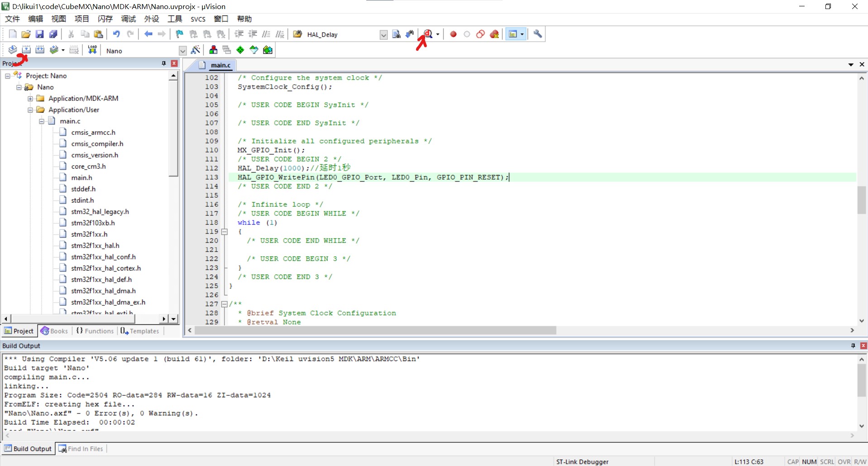
Task: Open the 编辑 menu
Action: click(x=35, y=19)
